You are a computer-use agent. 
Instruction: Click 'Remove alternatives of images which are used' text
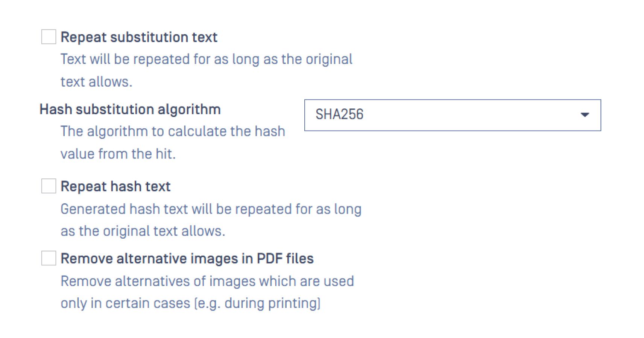pos(207,281)
